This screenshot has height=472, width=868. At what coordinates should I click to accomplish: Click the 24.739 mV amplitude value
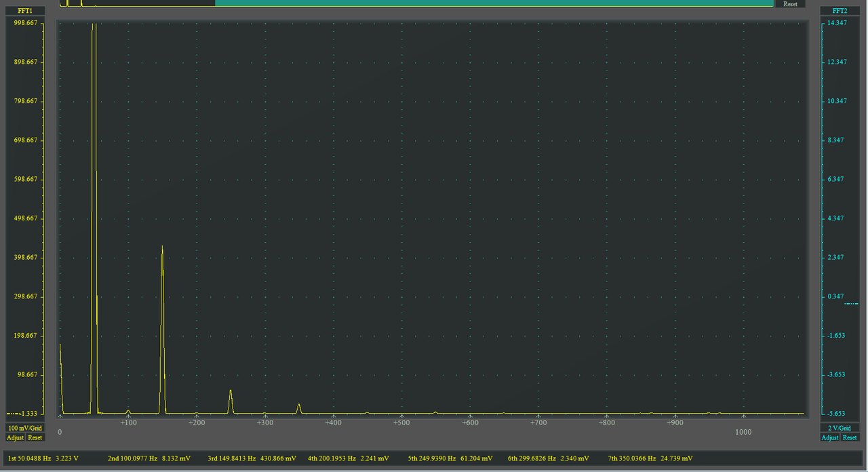coord(677,458)
